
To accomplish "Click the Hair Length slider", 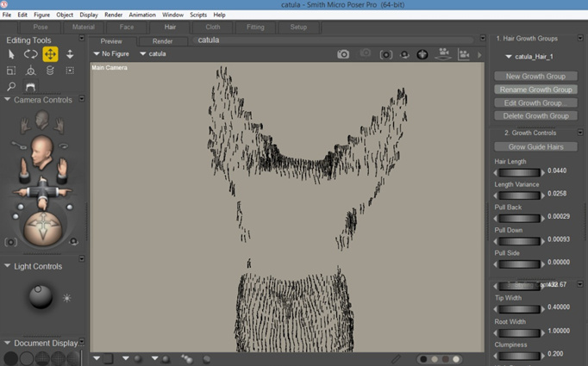I will 519,171.
